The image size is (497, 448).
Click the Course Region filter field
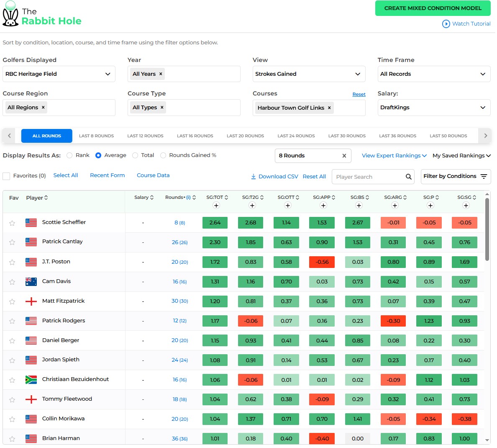point(59,108)
